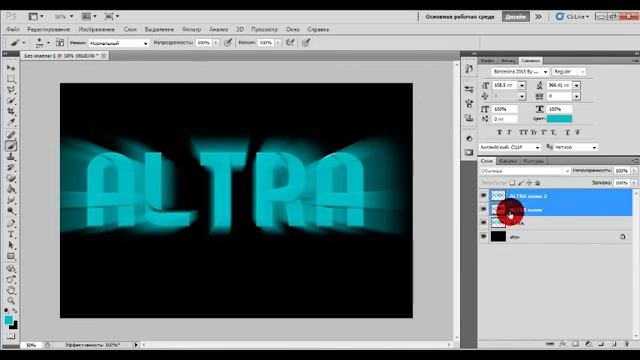Select the Zoom tool

11,301
